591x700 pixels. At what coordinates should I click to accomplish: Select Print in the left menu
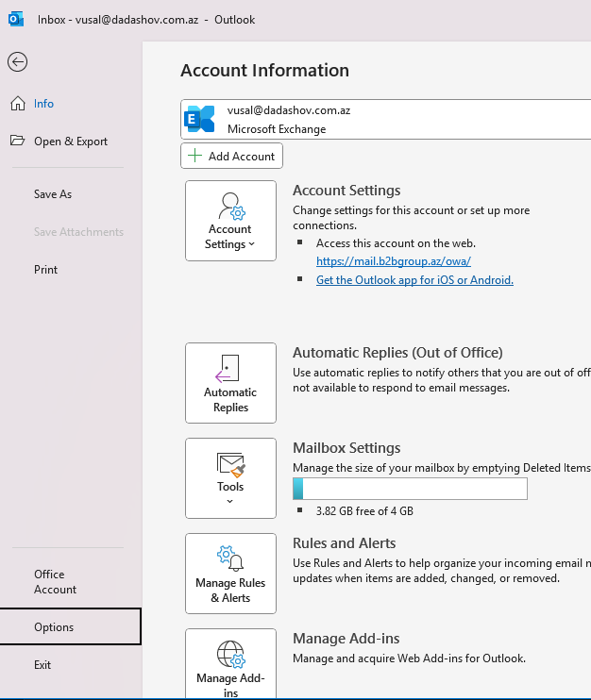point(45,270)
